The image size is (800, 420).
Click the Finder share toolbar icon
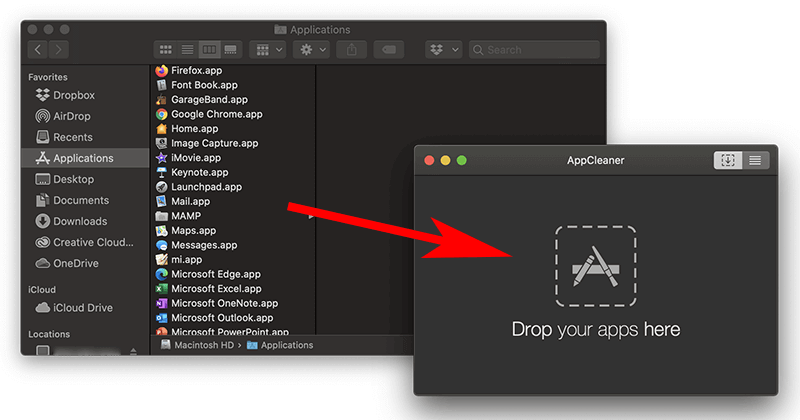[352, 50]
